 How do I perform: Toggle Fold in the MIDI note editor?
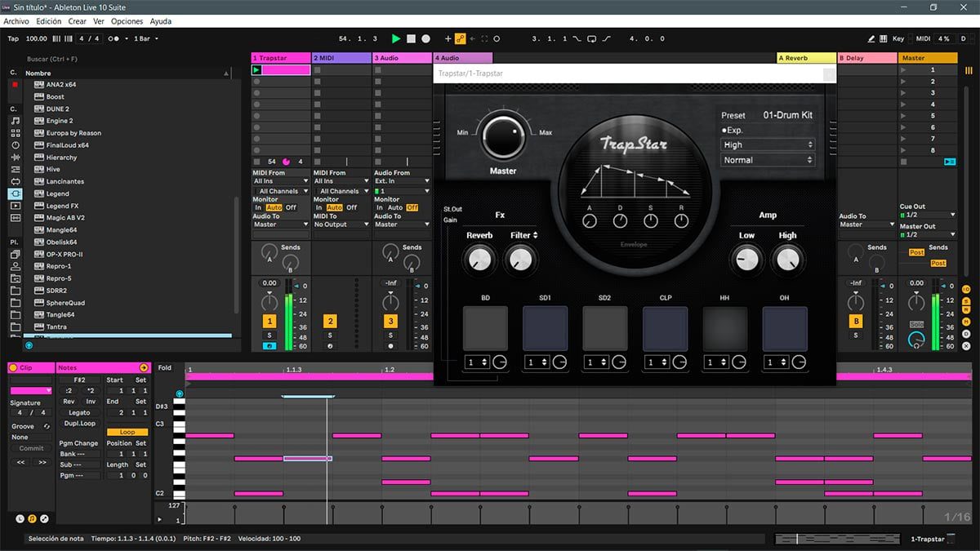[x=165, y=368]
